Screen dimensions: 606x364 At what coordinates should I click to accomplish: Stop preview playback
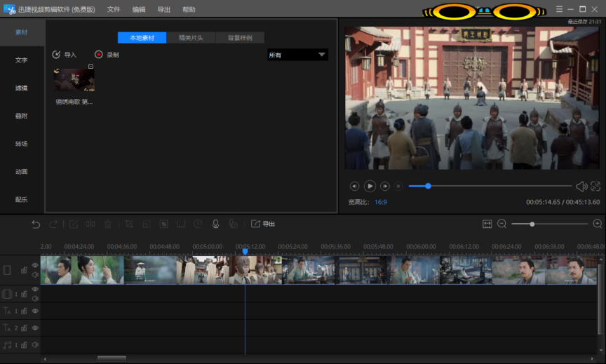398,187
